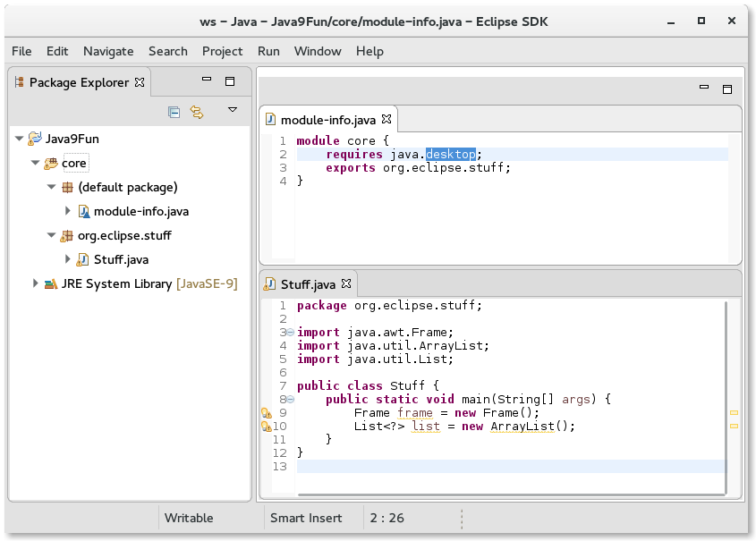Click the core source folder icon

click(x=51, y=164)
